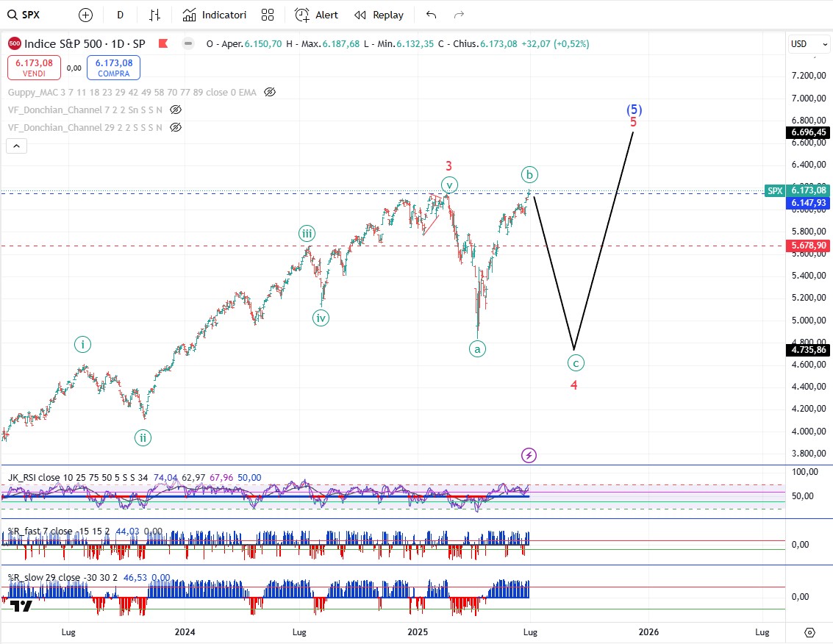Select the Guppy_MAC indicator legend
Screen dimensions: 833x644
(x=132, y=93)
